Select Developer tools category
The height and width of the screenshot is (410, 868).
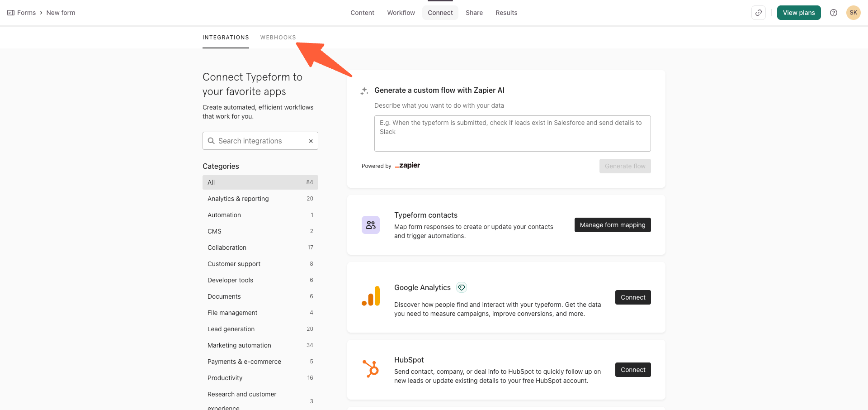[260, 280]
